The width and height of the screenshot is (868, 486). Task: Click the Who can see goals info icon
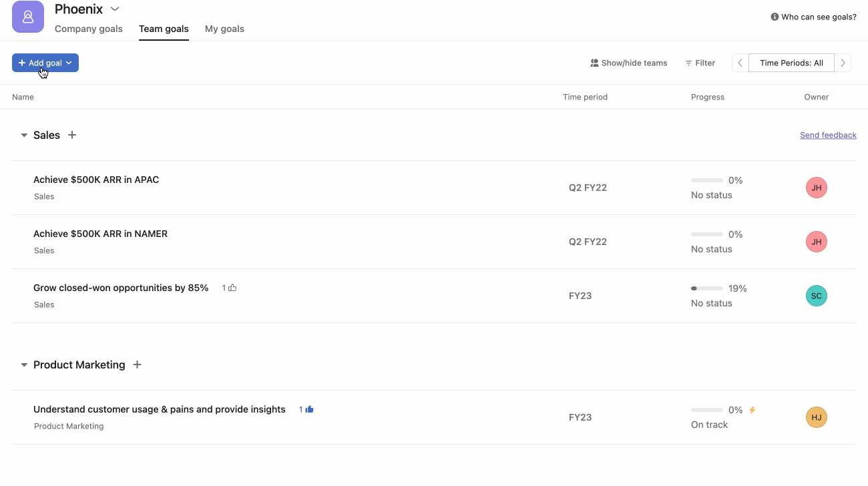coord(773,17)
